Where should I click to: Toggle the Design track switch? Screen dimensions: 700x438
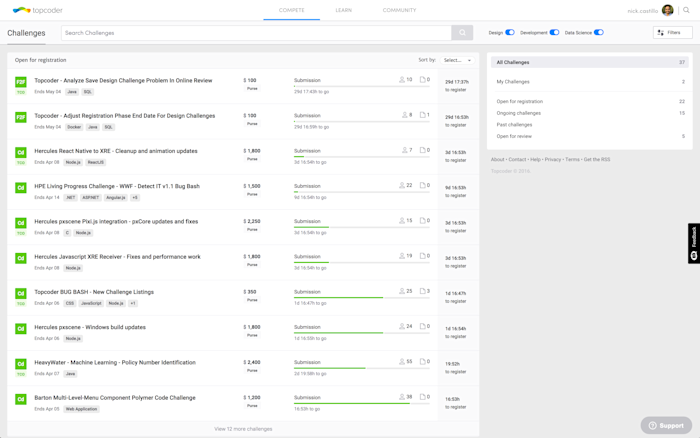pyautogui.click(x=510, y=33)
